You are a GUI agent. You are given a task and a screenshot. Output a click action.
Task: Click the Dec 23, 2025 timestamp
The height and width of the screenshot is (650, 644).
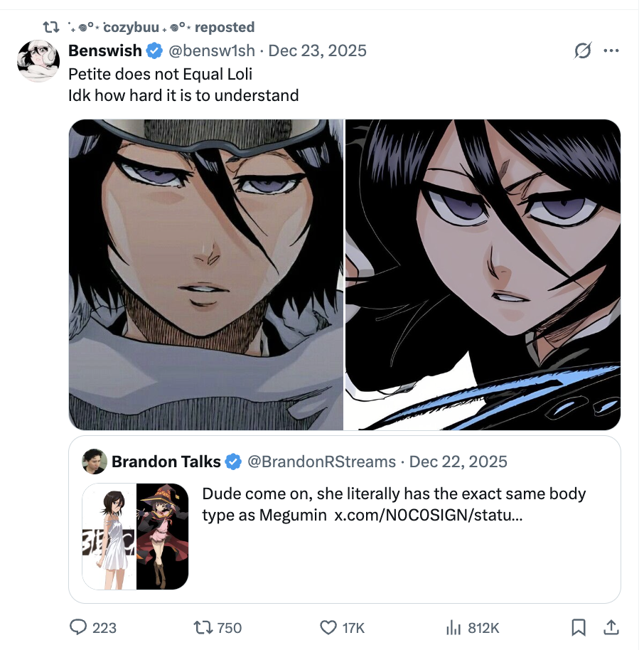[x=318, y=50]
